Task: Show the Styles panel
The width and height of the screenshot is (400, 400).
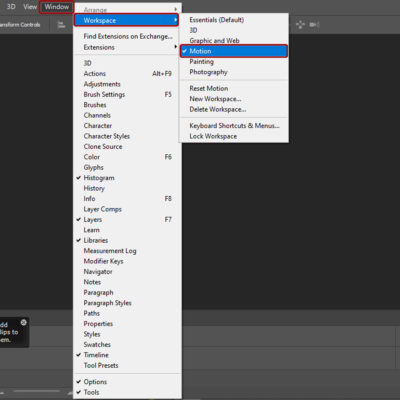Action: click(127, 334)
